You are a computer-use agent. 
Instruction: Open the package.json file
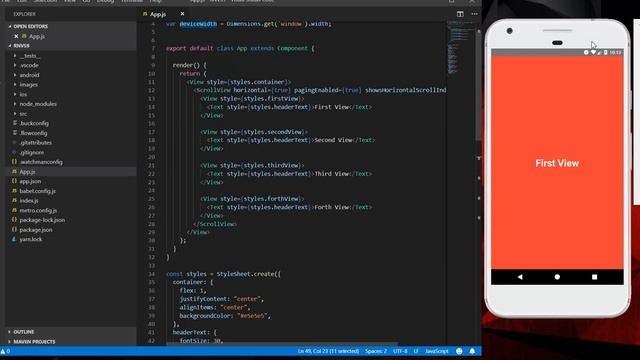click(36, 230)
